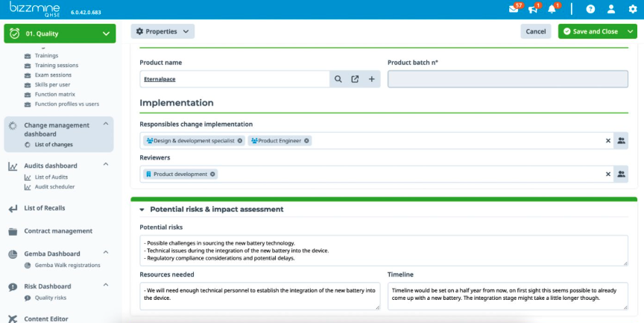Image resolution: width=644 pixels, height=323 pixels.
Task: Click the List of Recalls return-arrow icon
Action: pyautogui.click(x=13, y=208)
